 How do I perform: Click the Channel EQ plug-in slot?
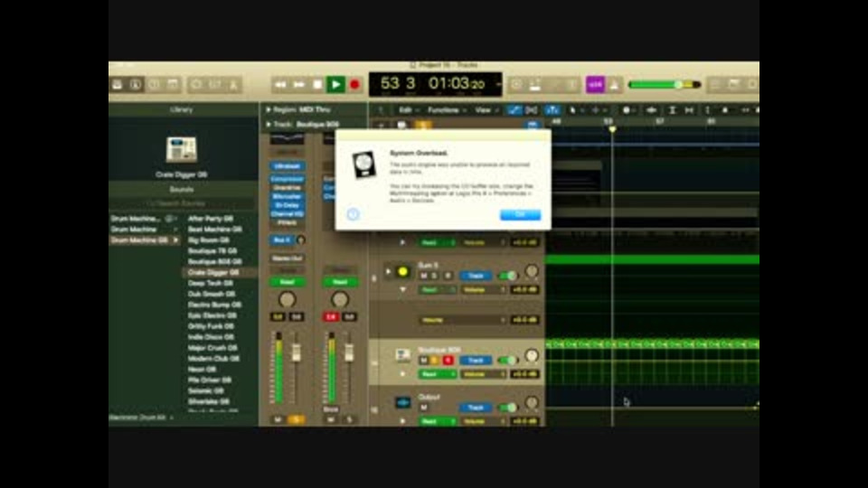click(x=287, y=213)
